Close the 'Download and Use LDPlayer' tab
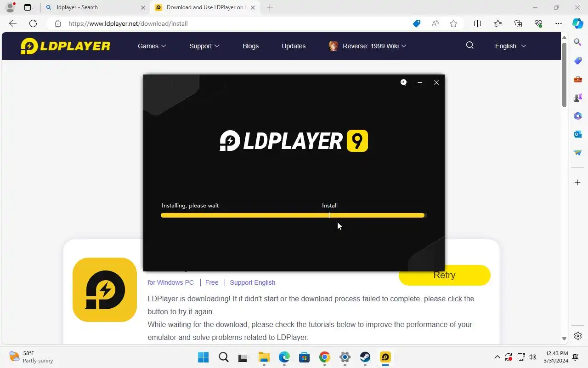 253,7
